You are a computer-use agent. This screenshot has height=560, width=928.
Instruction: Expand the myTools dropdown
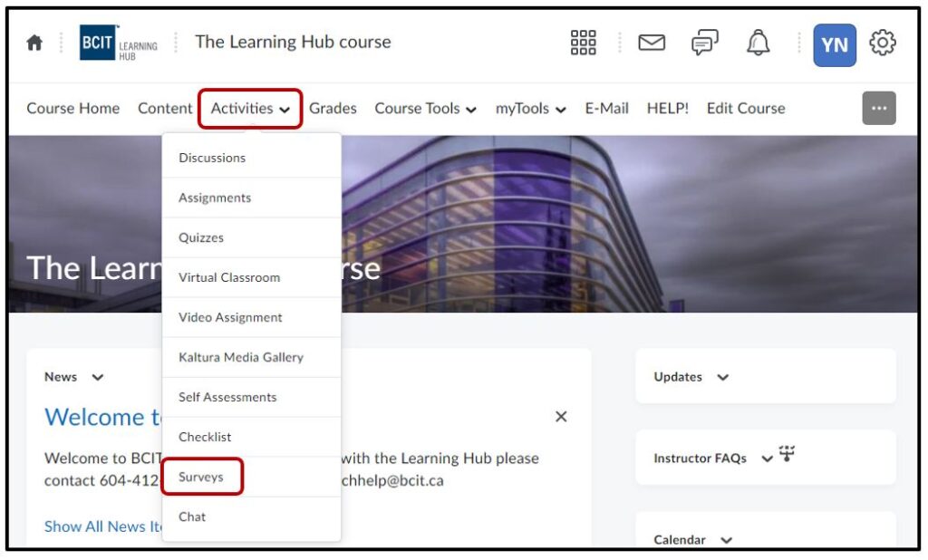(530, 109)
